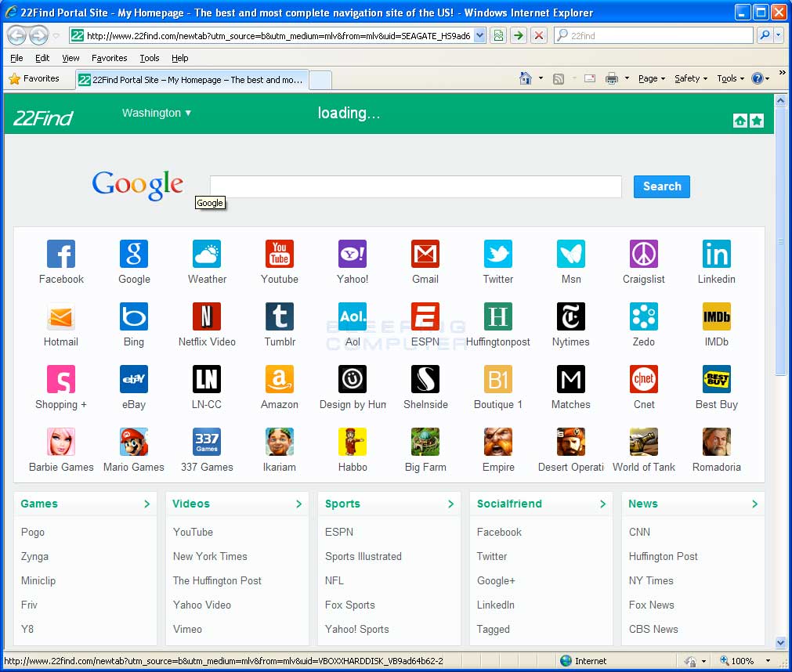Open the Yahoo! shortcut icon
This screenshot has height=672, width=792.
click(352, 254)
